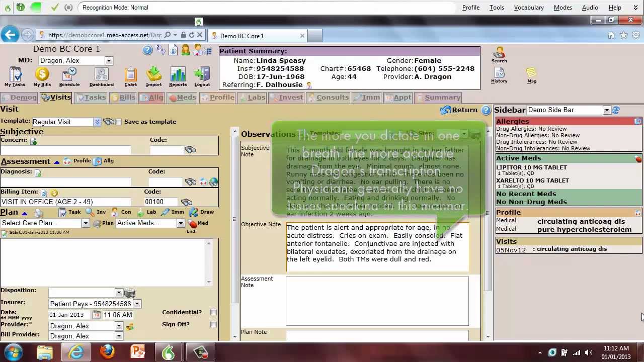
Task: Click the 11:06 AM time field
Action: (118, 315)
